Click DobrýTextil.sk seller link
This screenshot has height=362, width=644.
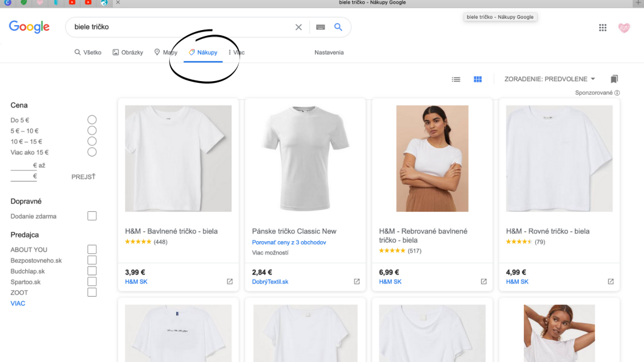pyautogui.click(x=270, y=282)
